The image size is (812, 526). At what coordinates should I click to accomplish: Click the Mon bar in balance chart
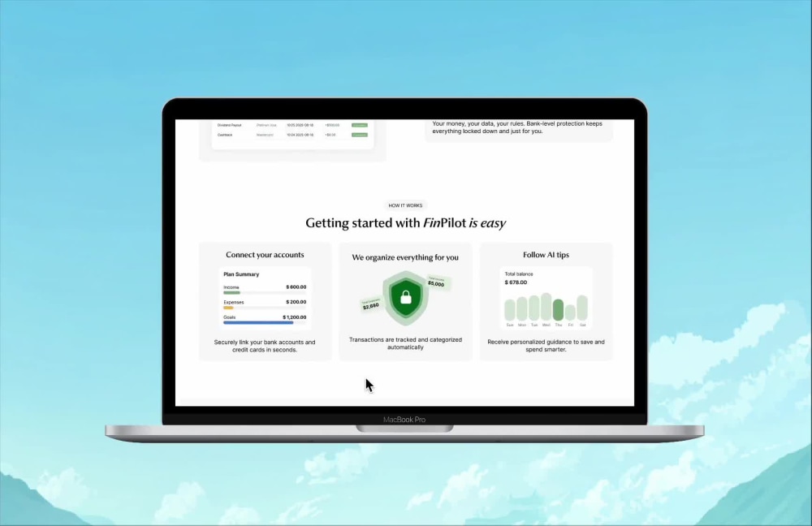[522, 308]
